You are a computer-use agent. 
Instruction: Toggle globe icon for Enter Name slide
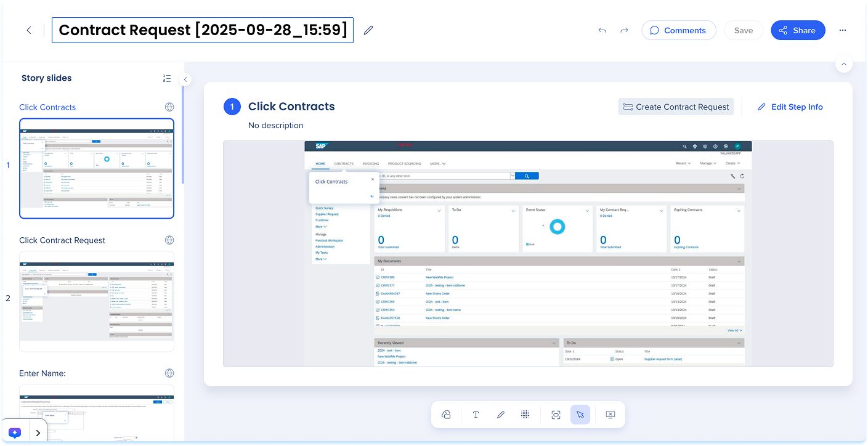(x=169, y=373)
